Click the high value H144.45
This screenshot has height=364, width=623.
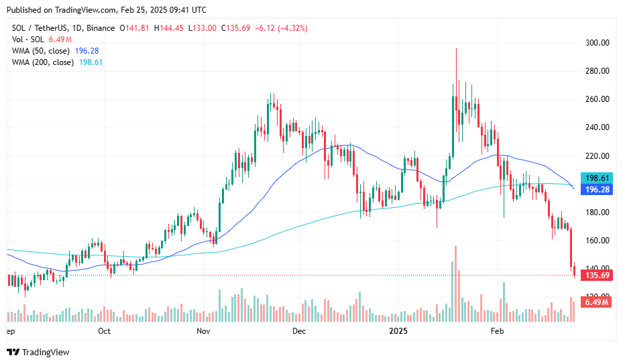(169, 27)
